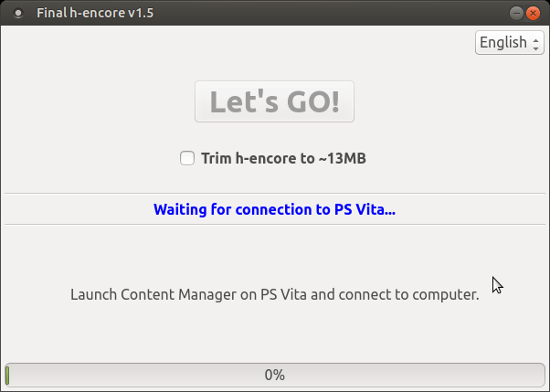
Task: Click the language selector up-down arrows
Action: [536, 42]
